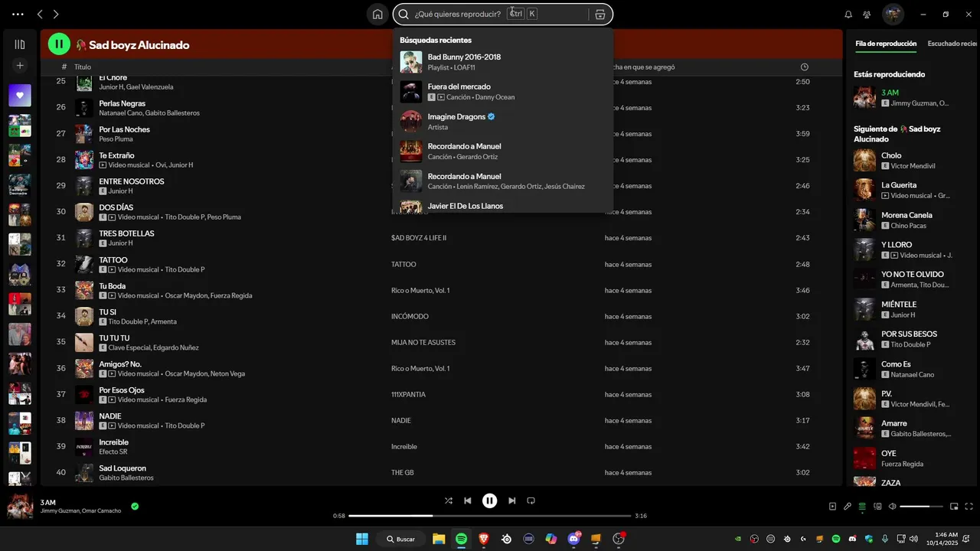Open 3 AM album art in player

pos(20,506)
